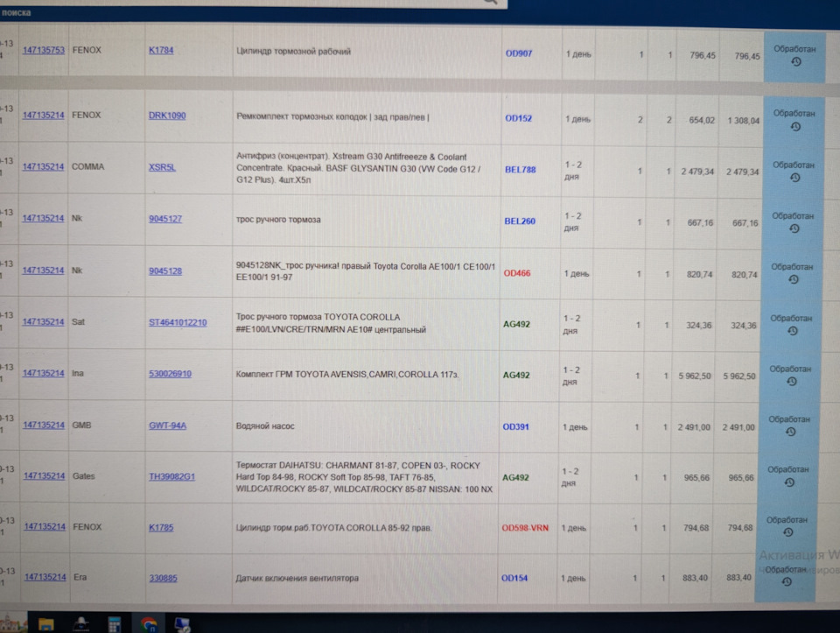Show history clock for article 9045128
840x633 pixels.
pos(794,279)
